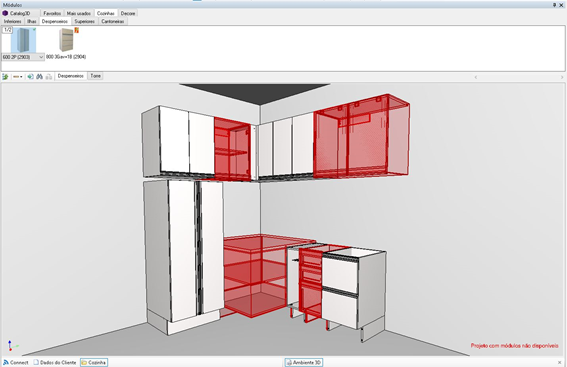The height and width of the screenshot is (367, 567).
Task: Select the 800 3Gav drawer module thumbnail
Action: 66,40
